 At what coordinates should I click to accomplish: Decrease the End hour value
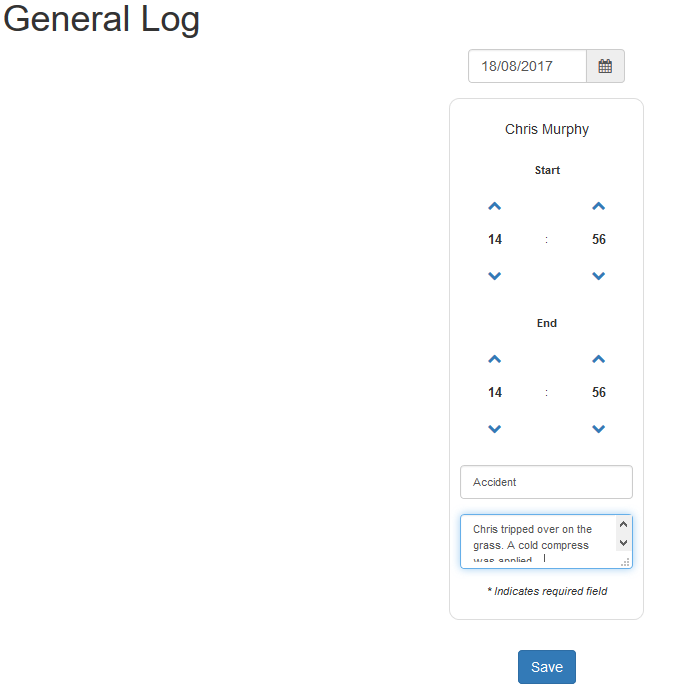[494, 429]
